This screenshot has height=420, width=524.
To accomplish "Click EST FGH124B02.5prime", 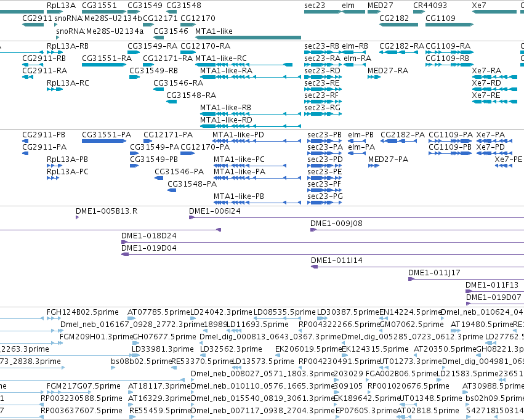I will 83,312.
